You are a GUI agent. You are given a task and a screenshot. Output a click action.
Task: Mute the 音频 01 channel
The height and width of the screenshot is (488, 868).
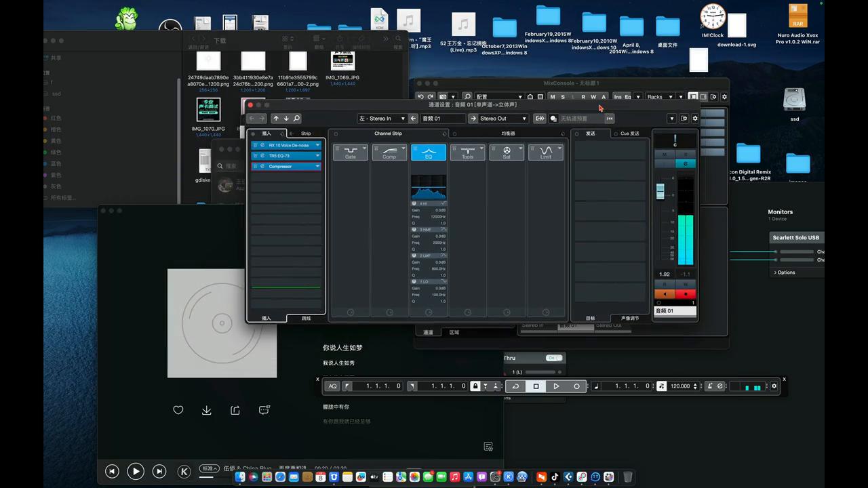(x=665, y=155)
